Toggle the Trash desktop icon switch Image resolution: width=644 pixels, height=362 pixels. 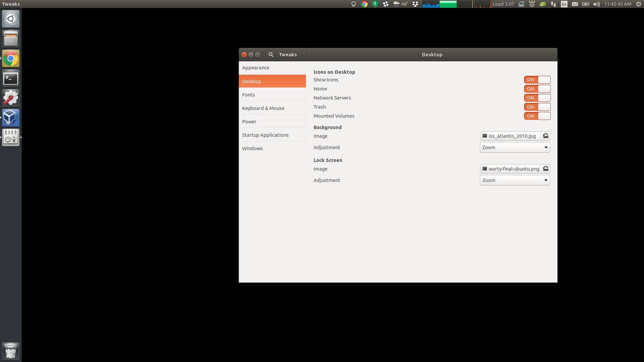pos(537,107)
